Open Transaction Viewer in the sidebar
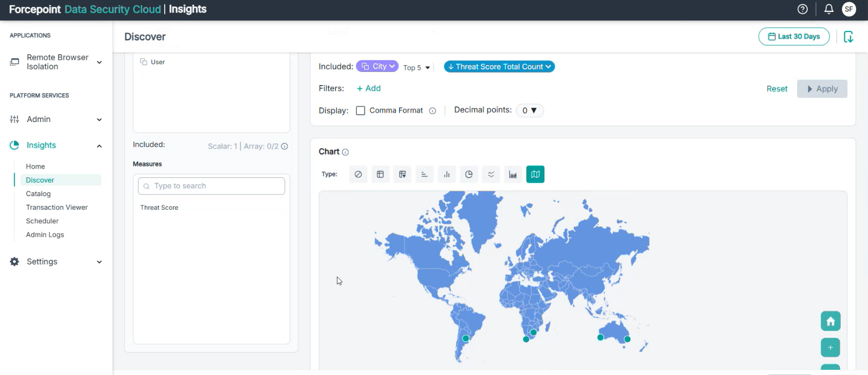 click(x=57, y=207)
